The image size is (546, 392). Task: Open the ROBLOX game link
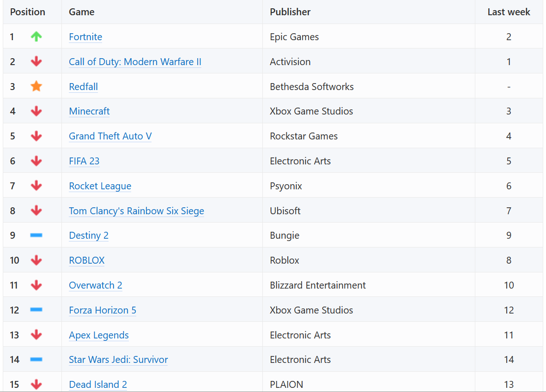pos(87,260)
